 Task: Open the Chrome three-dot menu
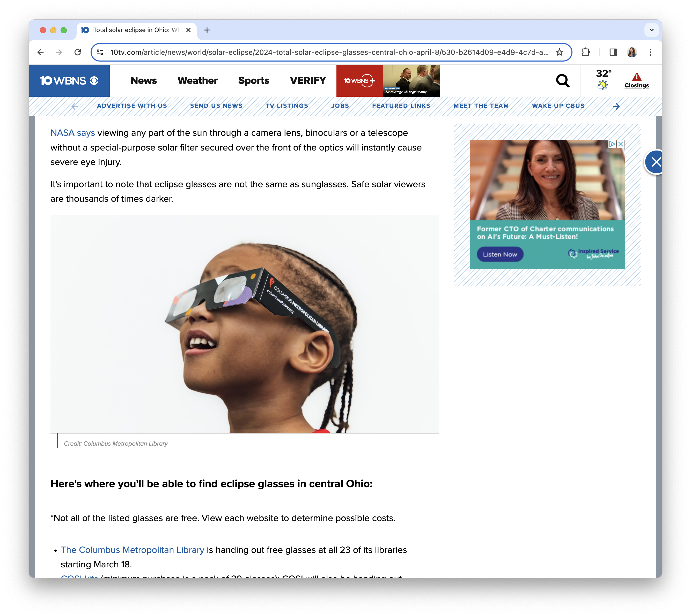[x=650, y=52]
